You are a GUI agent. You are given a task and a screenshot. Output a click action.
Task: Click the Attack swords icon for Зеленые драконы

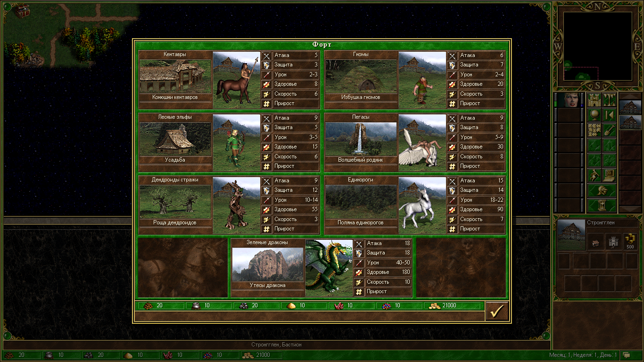359,244
